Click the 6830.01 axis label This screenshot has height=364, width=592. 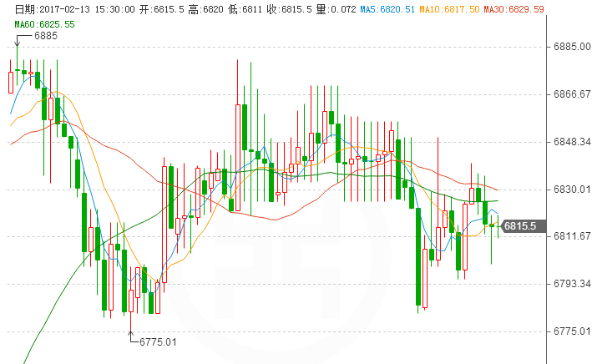coord(572,190)
